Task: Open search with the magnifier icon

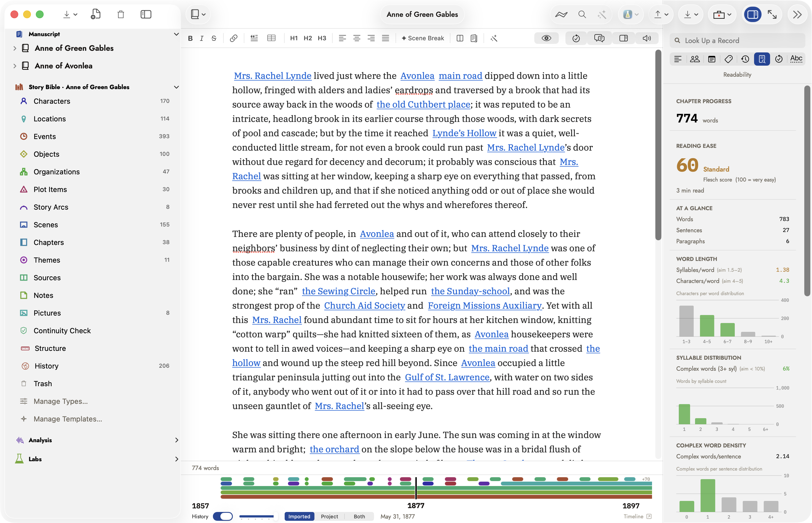Action: [x=582, y=14]
